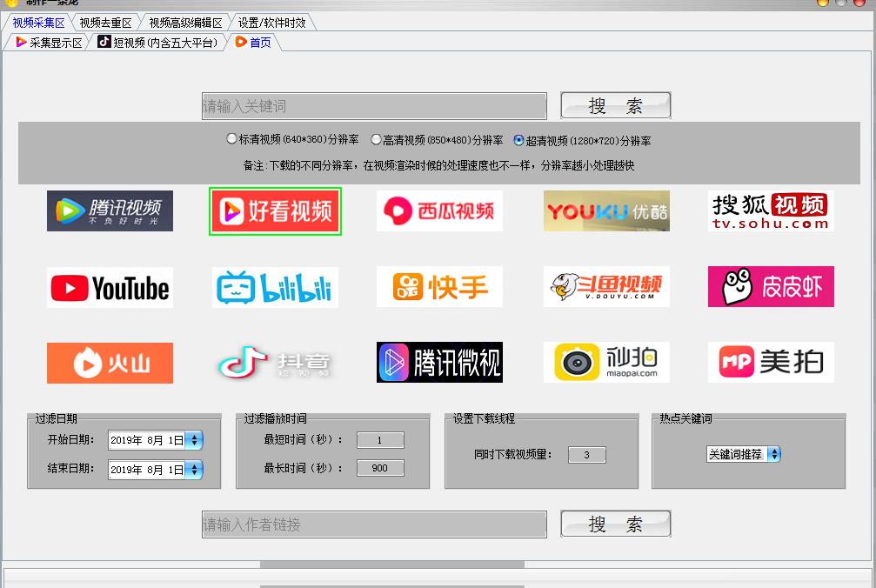Select the Sohu Video (搜狐视频) logo
The height and width of the screenshot is (588, 876).
(x=771, y=211)
